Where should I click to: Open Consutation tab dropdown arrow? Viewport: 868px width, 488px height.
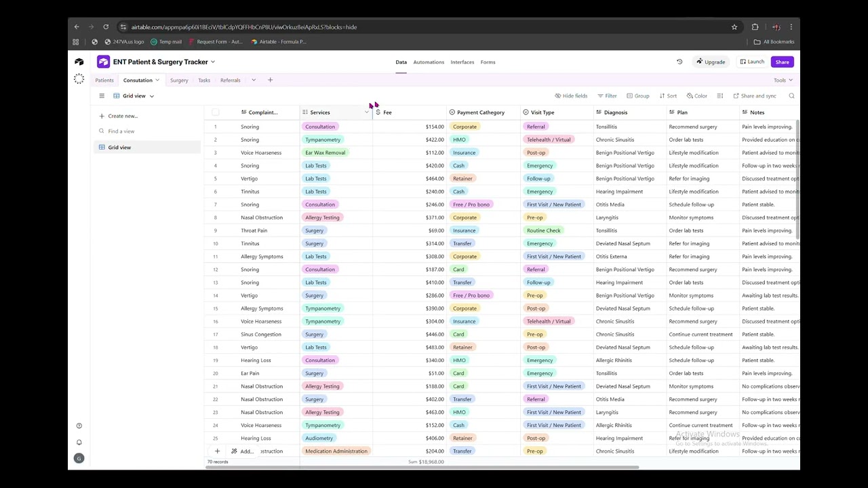pos(157,80)
